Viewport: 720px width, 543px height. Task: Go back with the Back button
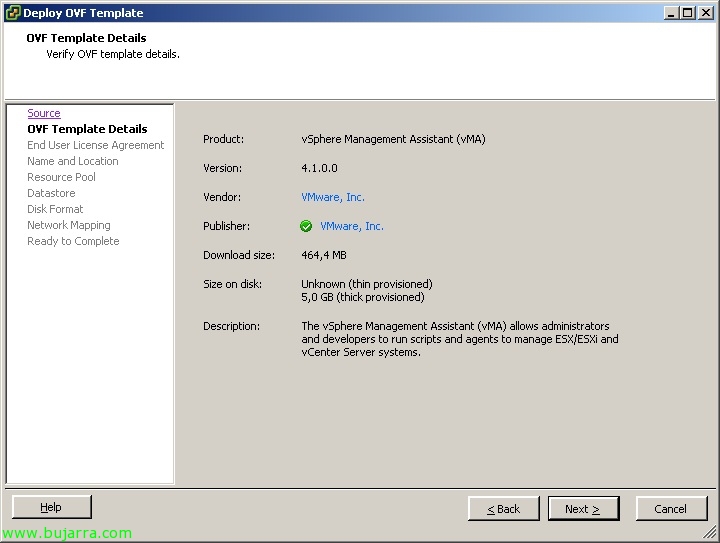click(504, 509)
